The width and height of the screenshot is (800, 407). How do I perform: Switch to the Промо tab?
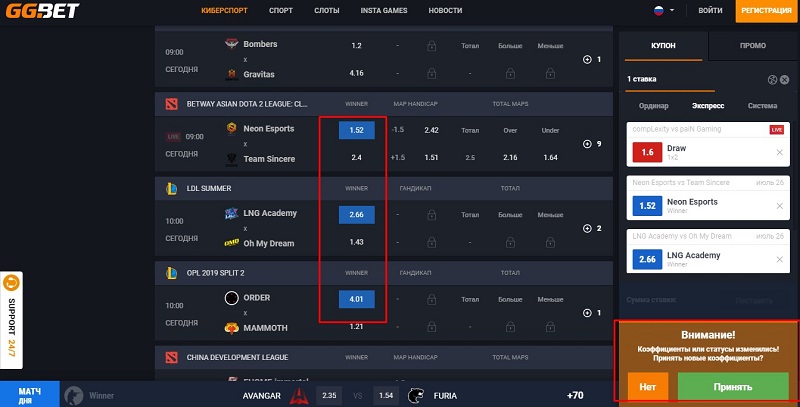coord(753,46)
